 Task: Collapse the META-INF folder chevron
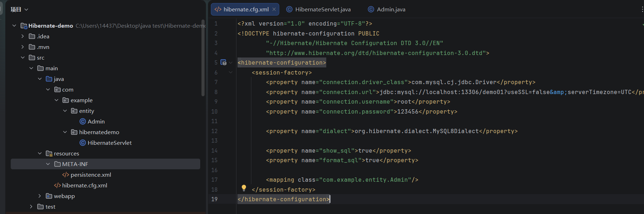click(x=48, y=164)
